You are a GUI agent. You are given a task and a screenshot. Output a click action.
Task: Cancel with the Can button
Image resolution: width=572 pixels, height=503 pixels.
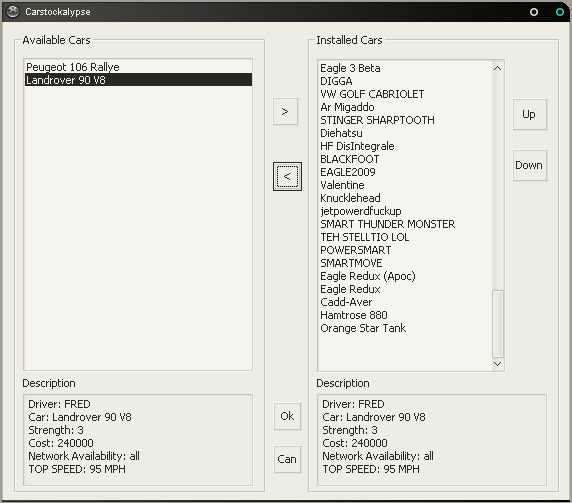[287, 459]
